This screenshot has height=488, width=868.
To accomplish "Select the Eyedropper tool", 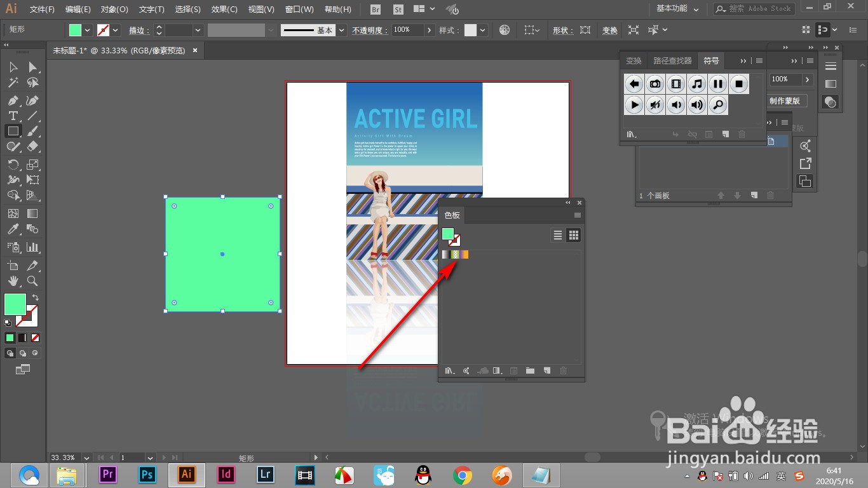I will (13, 229).
